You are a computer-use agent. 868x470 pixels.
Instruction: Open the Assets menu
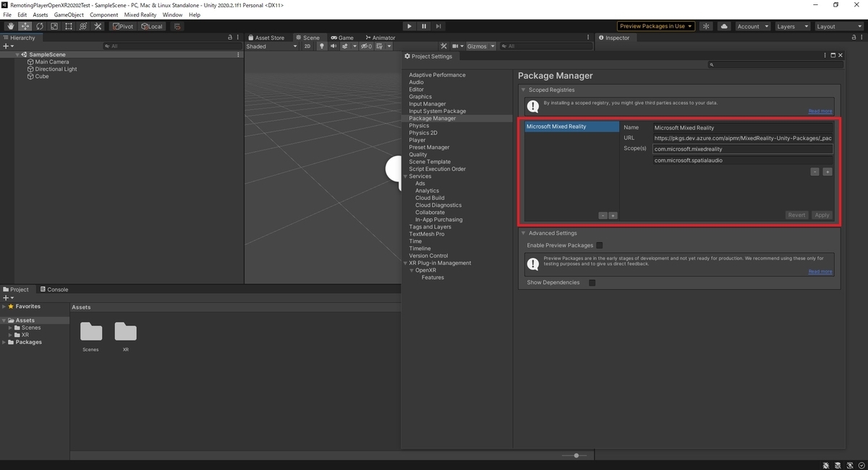pos(41,14)
